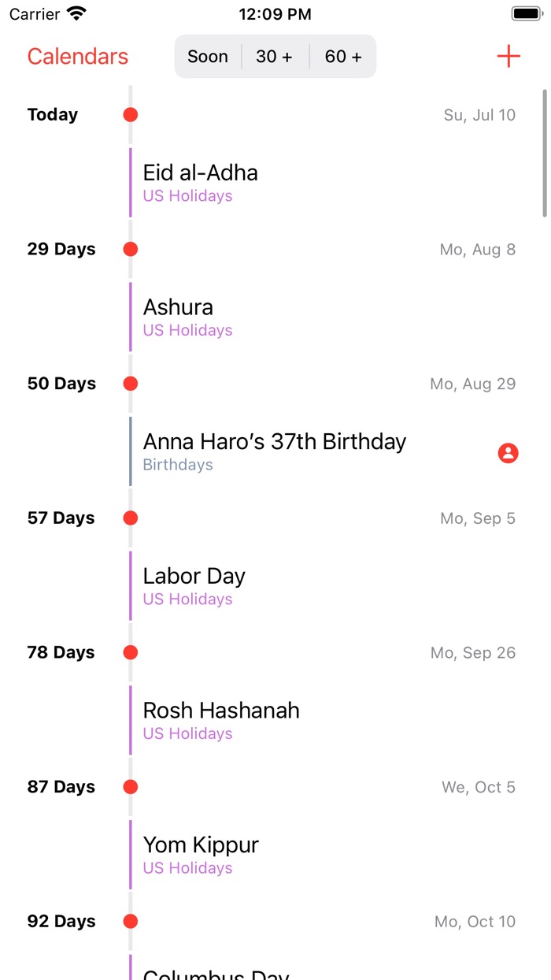View the Labor Day event

coord(194,576)
